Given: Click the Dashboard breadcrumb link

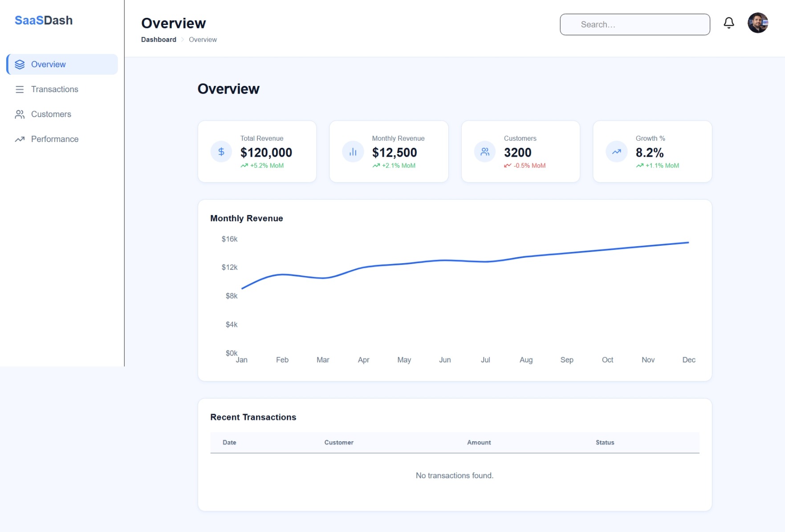Looking at the screenshot, I should pyautogui.click(x=159, y=40).
